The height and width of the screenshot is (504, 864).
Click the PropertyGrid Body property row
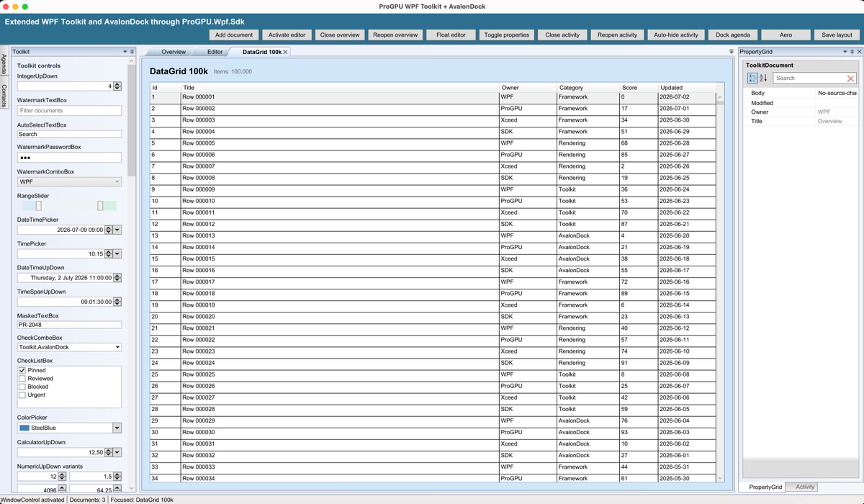(802, 94)
